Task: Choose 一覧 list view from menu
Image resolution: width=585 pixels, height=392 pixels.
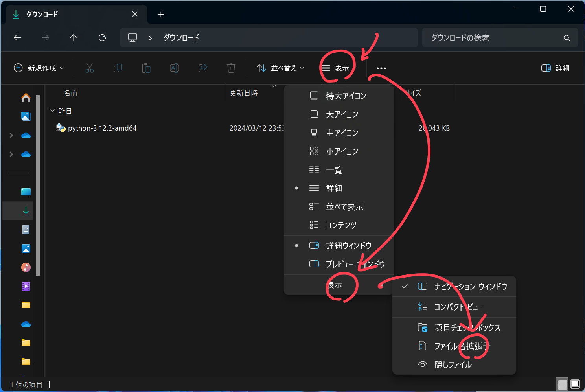Action: (x=334, y=170)
